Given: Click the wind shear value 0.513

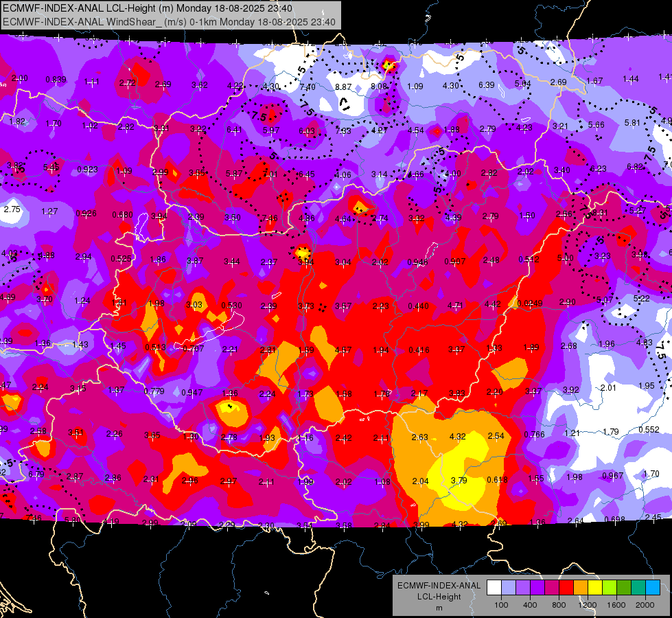Looking at the screenshot, I should click(x=155, y=347).
